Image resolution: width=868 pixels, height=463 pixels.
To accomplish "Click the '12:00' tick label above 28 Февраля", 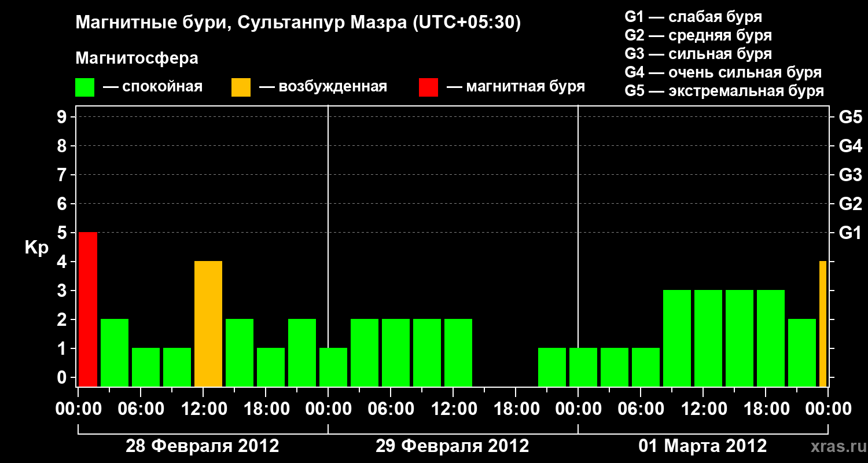I will click(x=203, y=409).
